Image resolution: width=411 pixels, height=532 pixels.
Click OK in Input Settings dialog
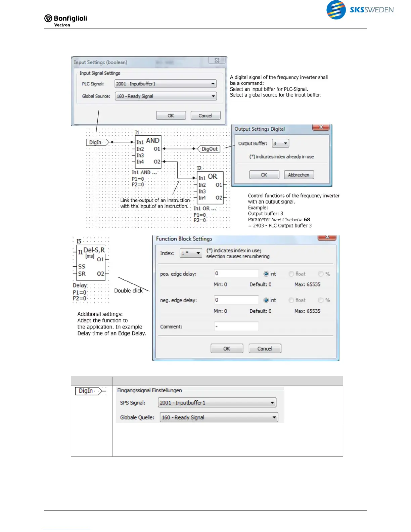(171, 116)
